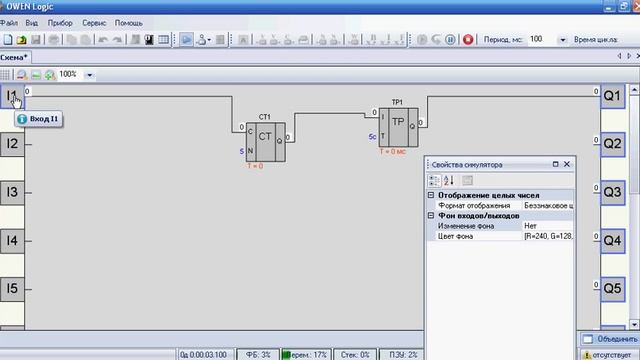This screenshot has height=360, width=640.
Task: Select the TP pulse timer block
Action: (398, 127)
